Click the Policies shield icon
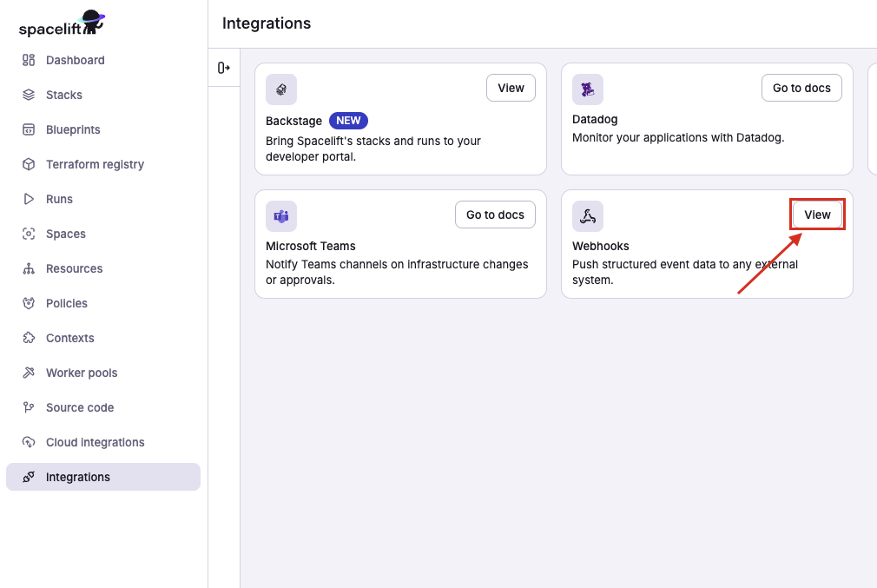Screen dimensions: 877x588 point(29,303)
